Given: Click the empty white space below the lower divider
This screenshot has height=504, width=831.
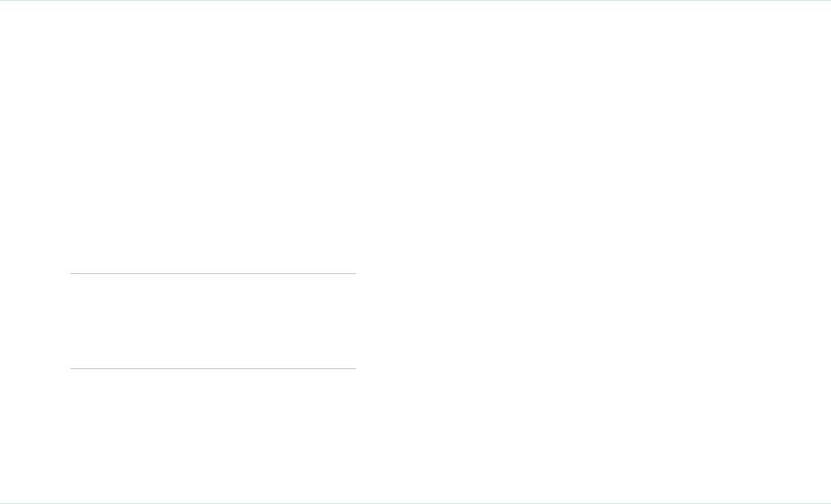Looking at the screenshot, I should point(213,433).
